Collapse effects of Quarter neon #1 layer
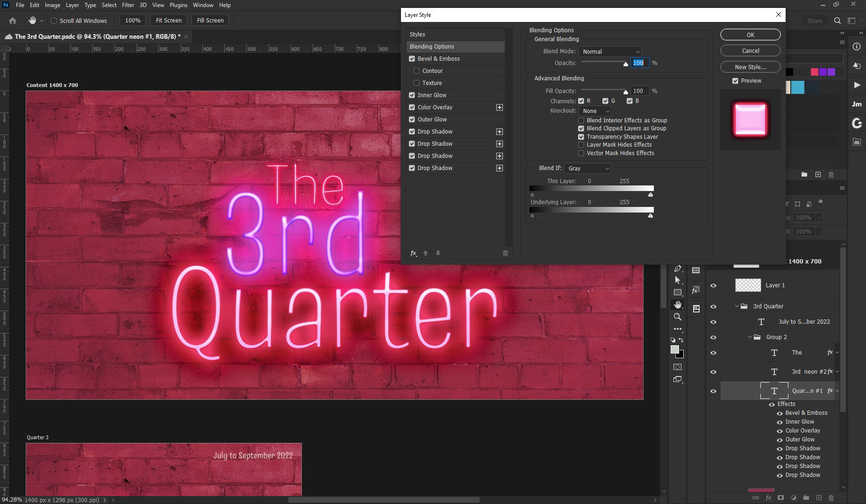Image resolution: width=866 pixels, height=504 pixels. pos(837,391)
